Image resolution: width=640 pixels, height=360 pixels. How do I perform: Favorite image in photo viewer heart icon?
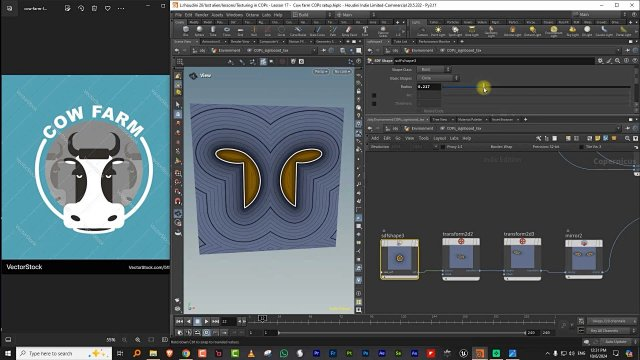108,8
